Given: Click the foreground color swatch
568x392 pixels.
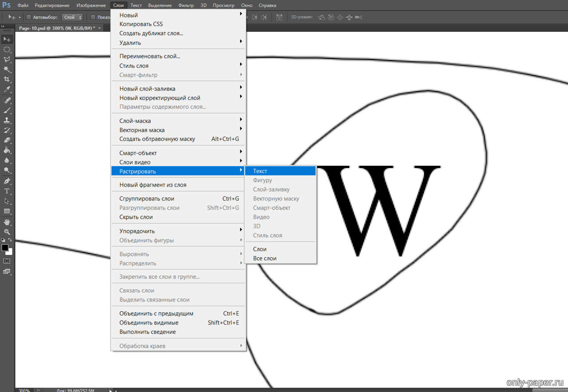Looking at the screenshot, I should [x=5, y=248].
